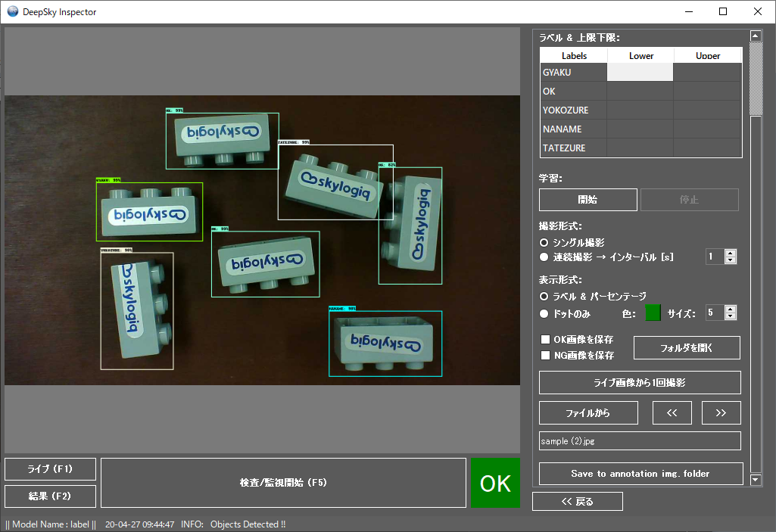Select the GYAKU label row

574,72
